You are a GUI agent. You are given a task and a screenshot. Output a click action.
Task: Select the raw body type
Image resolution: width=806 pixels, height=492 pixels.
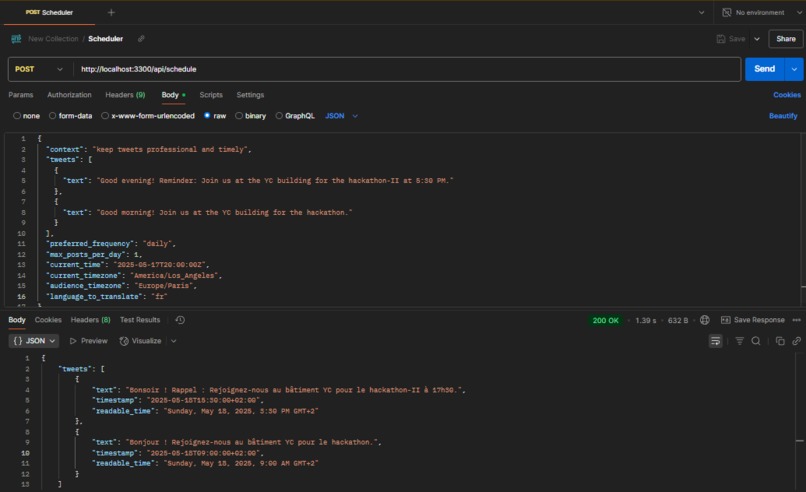click(207, 116)
